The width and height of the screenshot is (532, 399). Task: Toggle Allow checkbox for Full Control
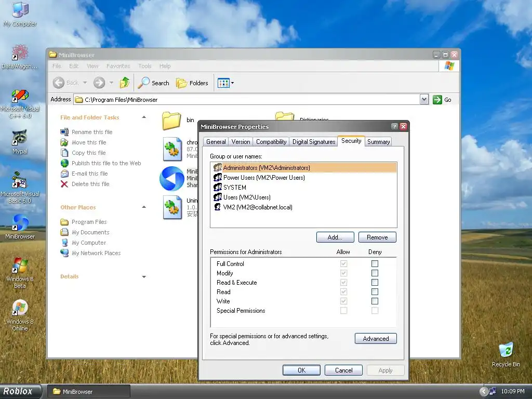344,263
